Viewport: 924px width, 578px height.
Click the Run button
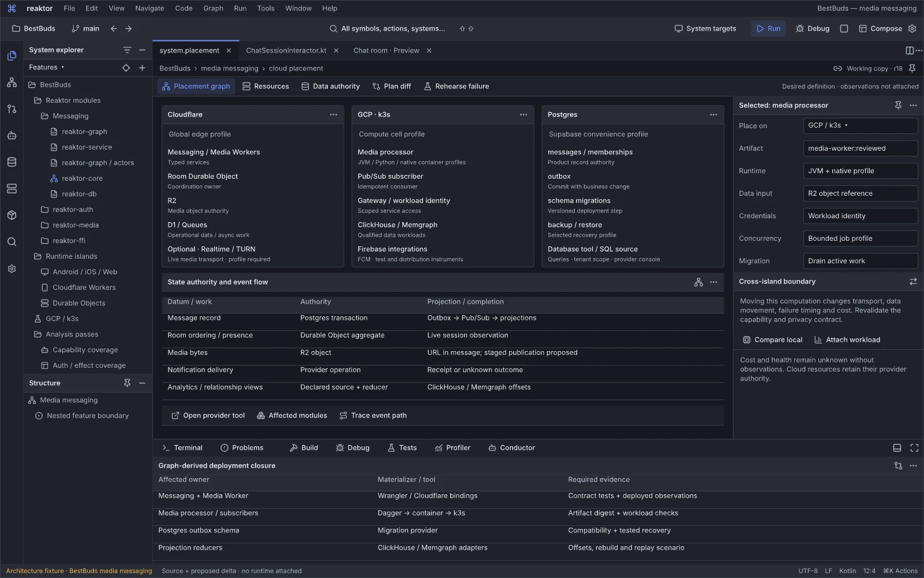pyautogui.click(x=768, y=28)
